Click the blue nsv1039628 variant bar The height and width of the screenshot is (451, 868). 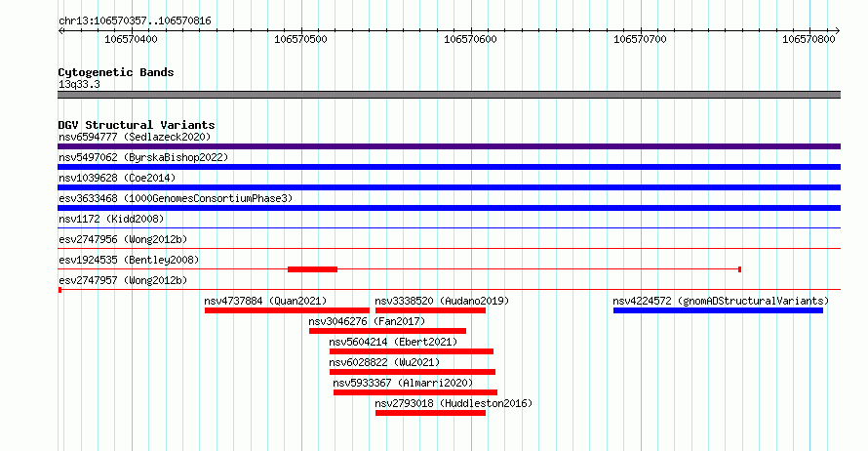pos(449,187)
